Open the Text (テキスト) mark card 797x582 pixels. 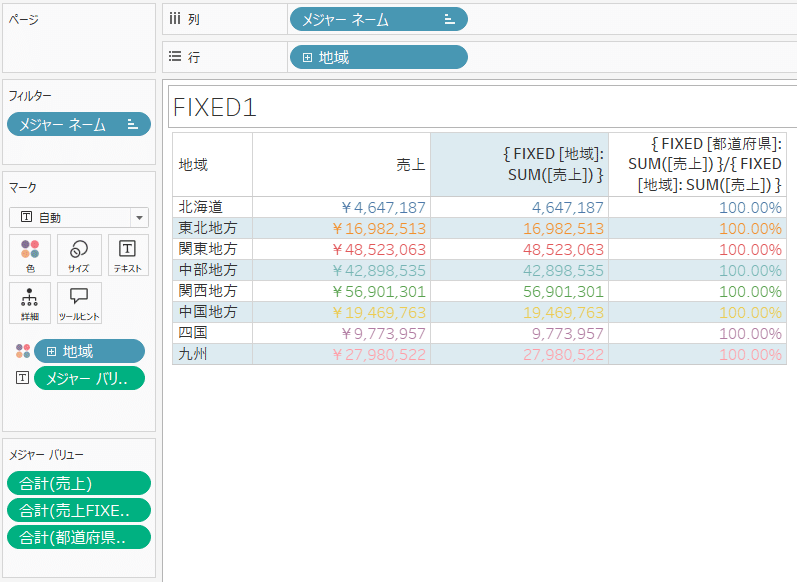127,255
